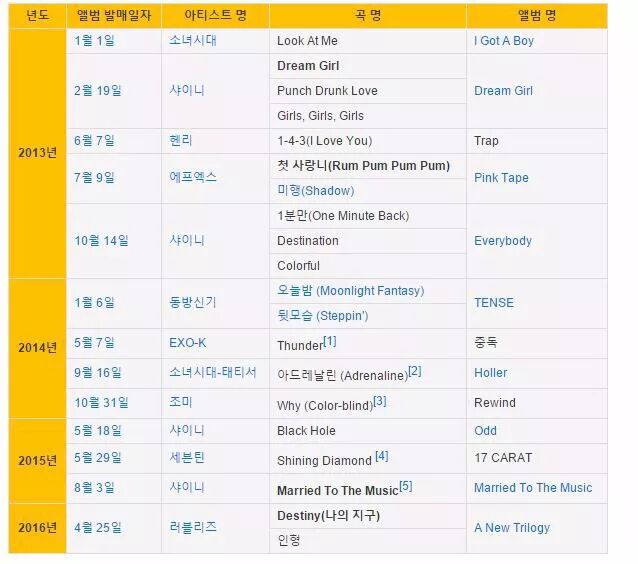Open the Holler album link
The height and width of the screenshot is (564, 638).
coord(491,373)
